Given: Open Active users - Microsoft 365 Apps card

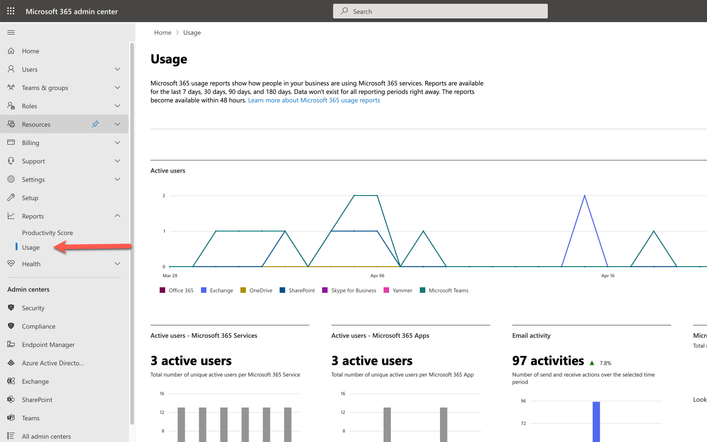Looking at the screenshot, I should (380, 336).
